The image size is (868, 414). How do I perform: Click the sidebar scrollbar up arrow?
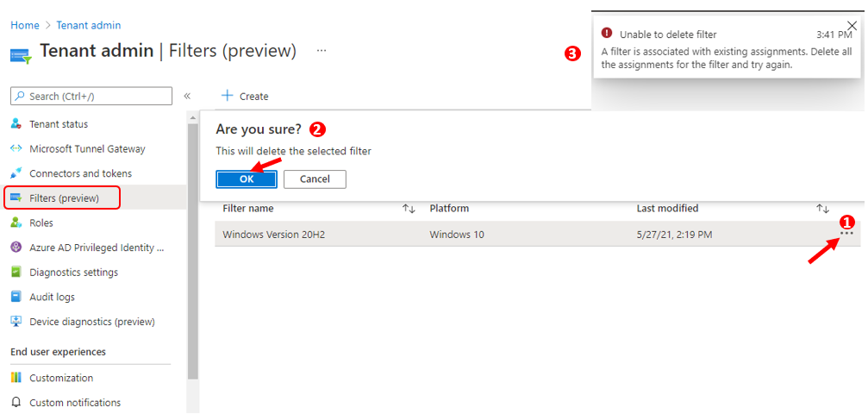coord(192,117)
